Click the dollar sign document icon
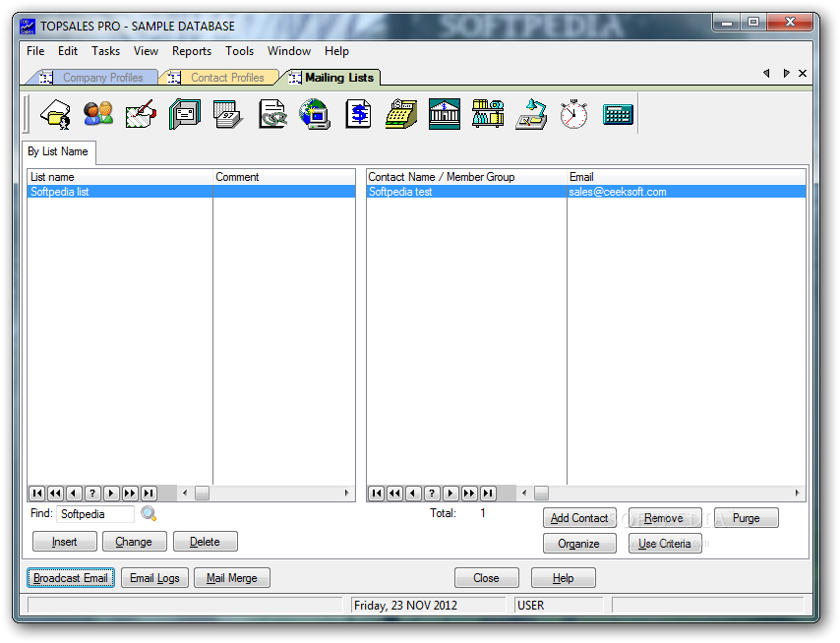The height and width of the screenshot is (643, 840). (x=358, y=114)
